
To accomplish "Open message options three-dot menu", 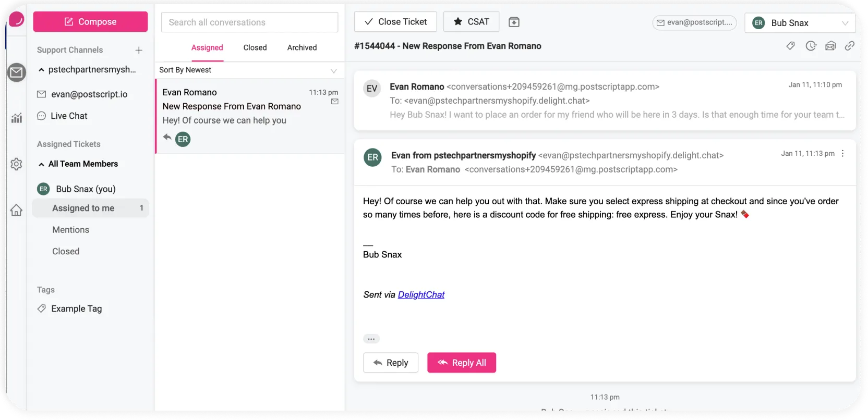I will point(843,153).
